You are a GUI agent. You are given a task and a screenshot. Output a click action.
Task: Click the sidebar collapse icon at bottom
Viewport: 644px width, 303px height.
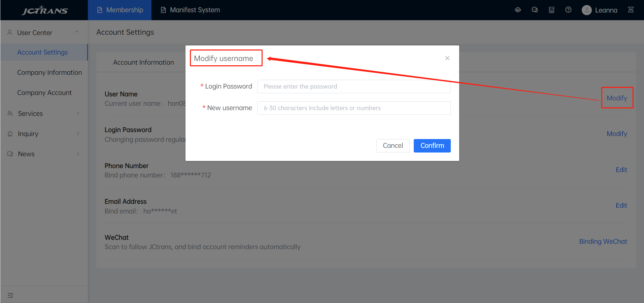(x=10, y=295)
